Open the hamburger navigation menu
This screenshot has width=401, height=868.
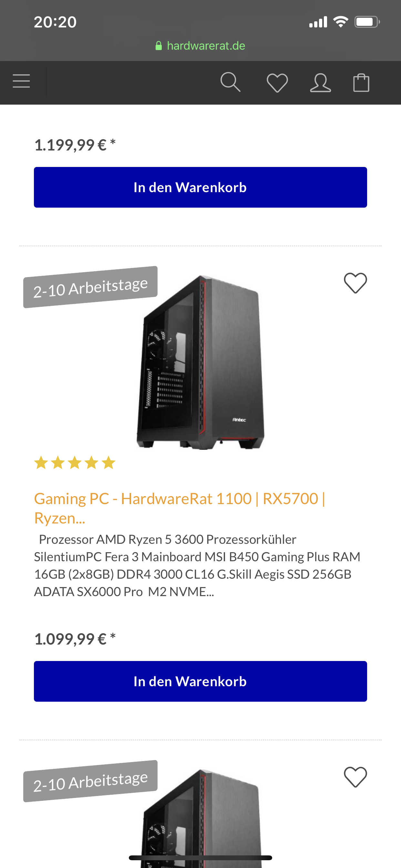point(21,82)
